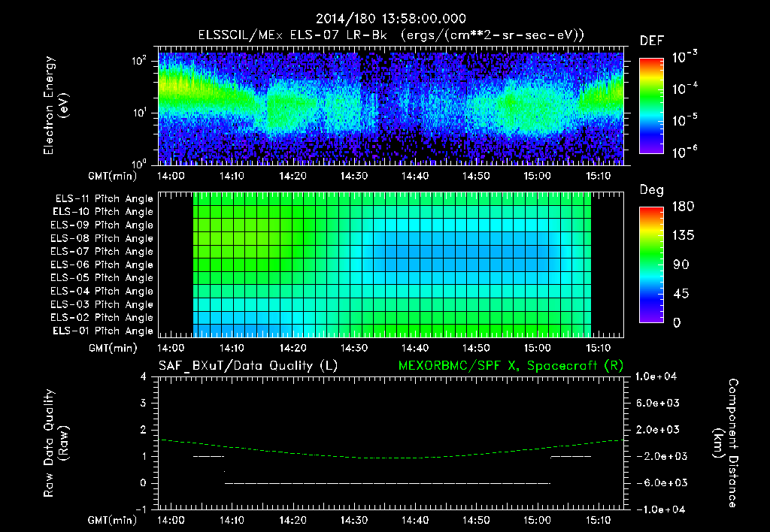This screenshot has height=532, width=770.
Task: Click the ELS-10 Pitch Angle row label
Action: (103, 212)
